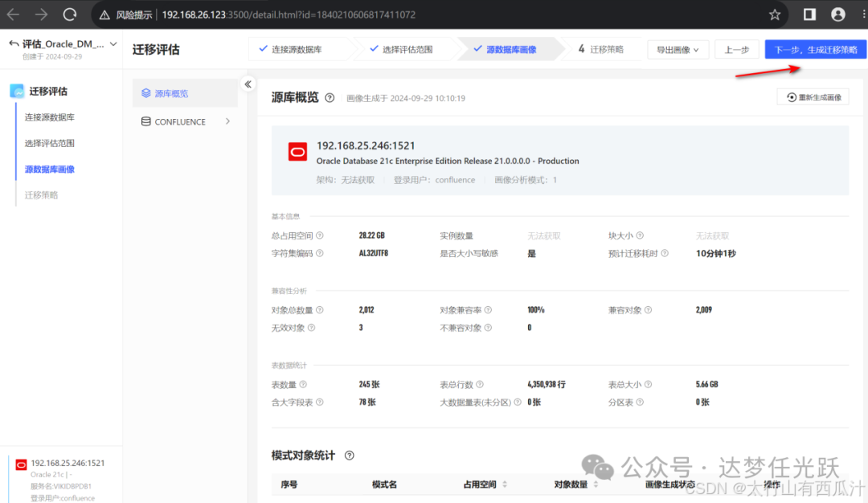This screenshot has width=868, height=503.
Task: Sort table by 占用空间 column
Action: coord(505,485)
